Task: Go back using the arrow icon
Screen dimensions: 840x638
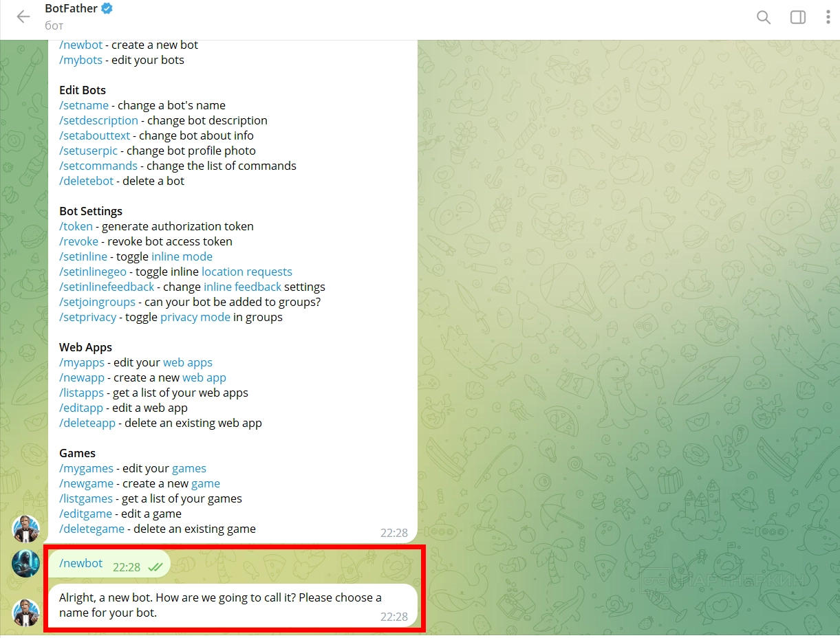Action: point(23,17)
